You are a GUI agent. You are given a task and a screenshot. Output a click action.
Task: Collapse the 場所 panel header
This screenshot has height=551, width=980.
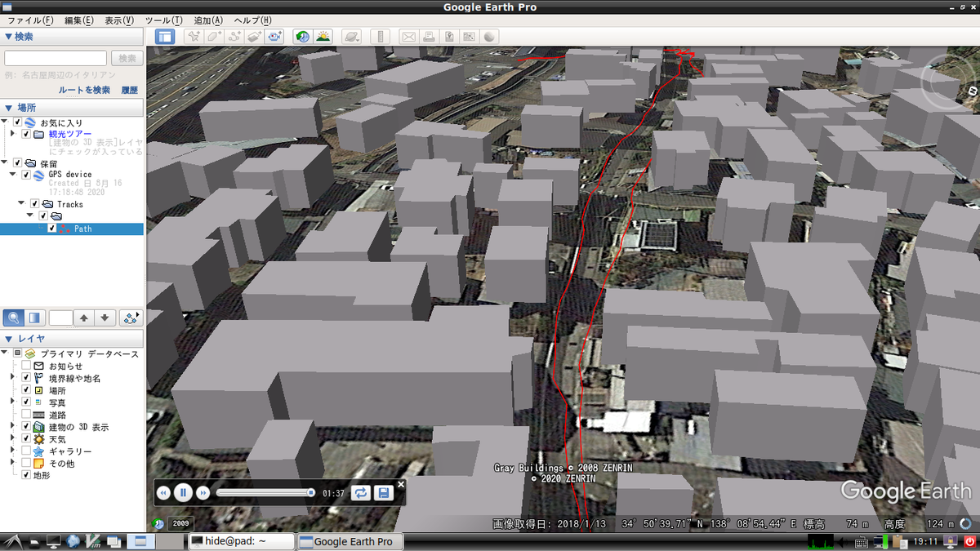pos(72,108)
